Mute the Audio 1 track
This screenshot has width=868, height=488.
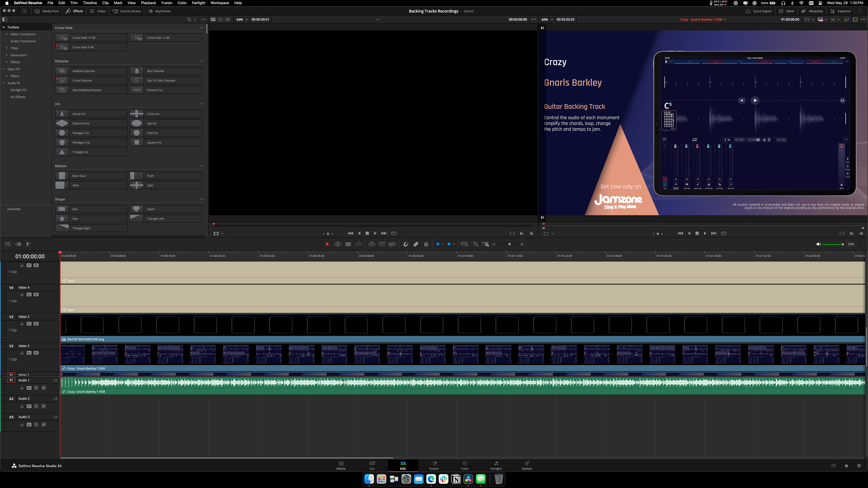click(x=43, y=388)
